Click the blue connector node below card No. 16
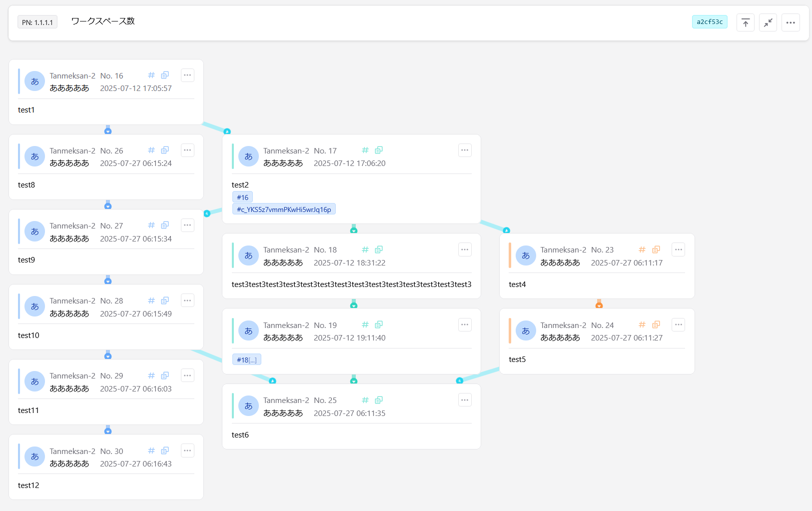 click(x=108, y=131)
